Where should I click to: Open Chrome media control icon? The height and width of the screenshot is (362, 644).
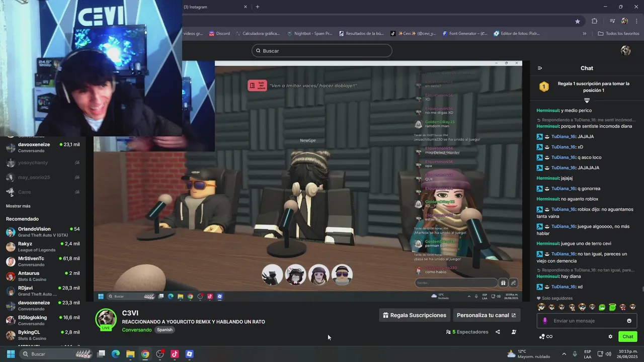pyautogui.click(x=612, y=21)
